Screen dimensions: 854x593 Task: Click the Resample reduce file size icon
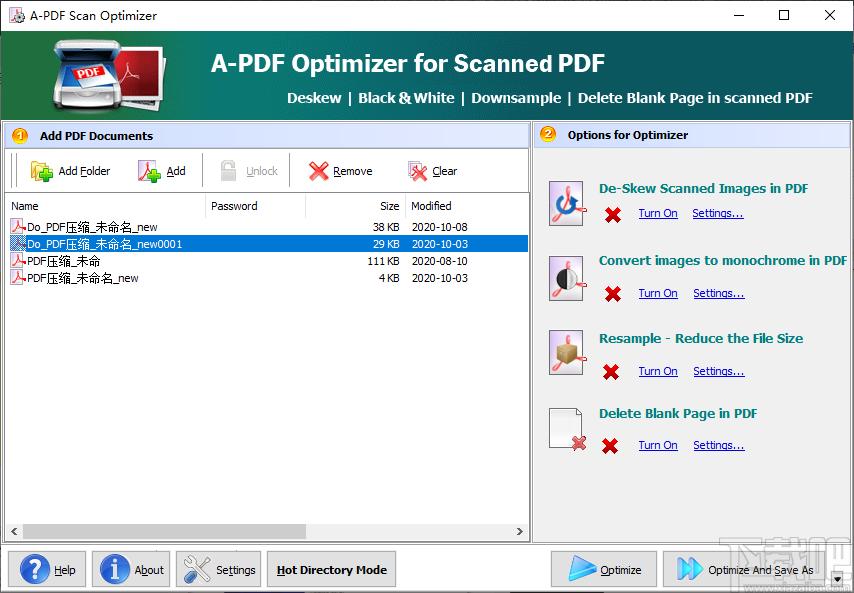[x=566, y=353]
